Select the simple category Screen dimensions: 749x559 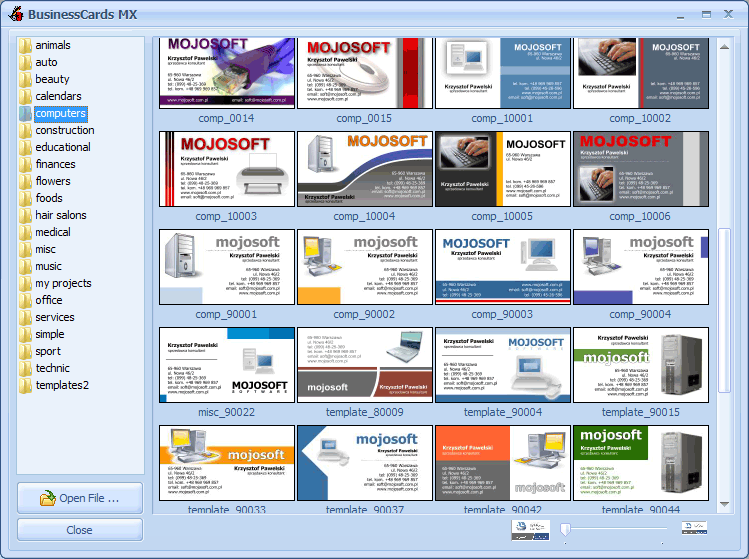(50, 334)
